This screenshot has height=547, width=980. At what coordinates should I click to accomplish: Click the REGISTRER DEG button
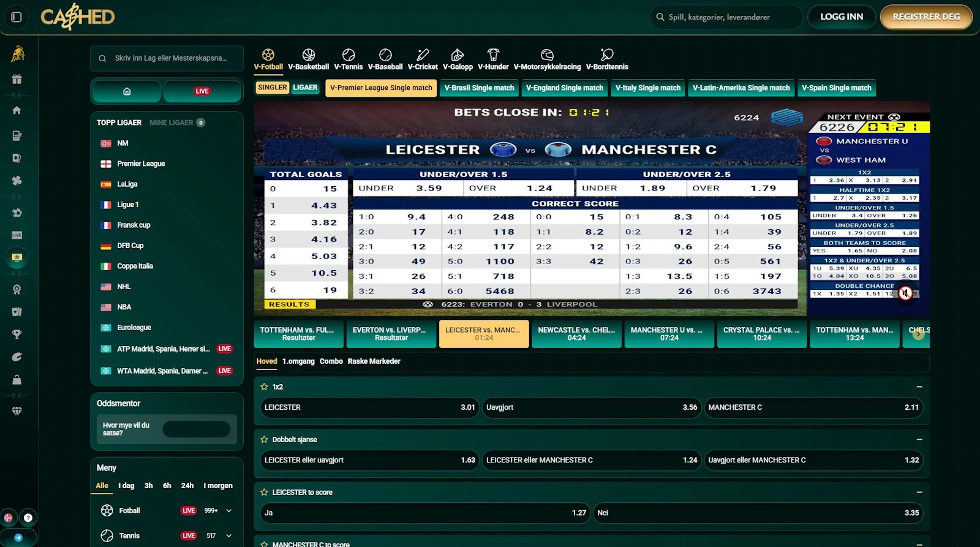click(x=926, y=17)
